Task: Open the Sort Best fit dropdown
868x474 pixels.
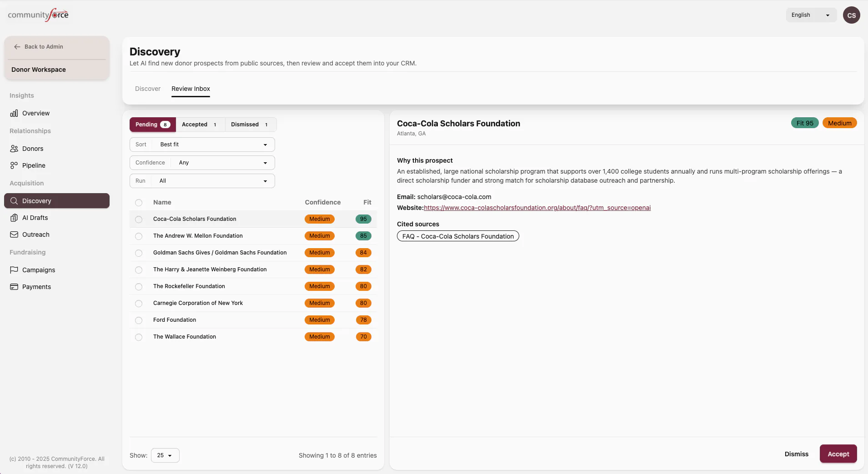Action: pyautogui.click(x=202, y=145)
